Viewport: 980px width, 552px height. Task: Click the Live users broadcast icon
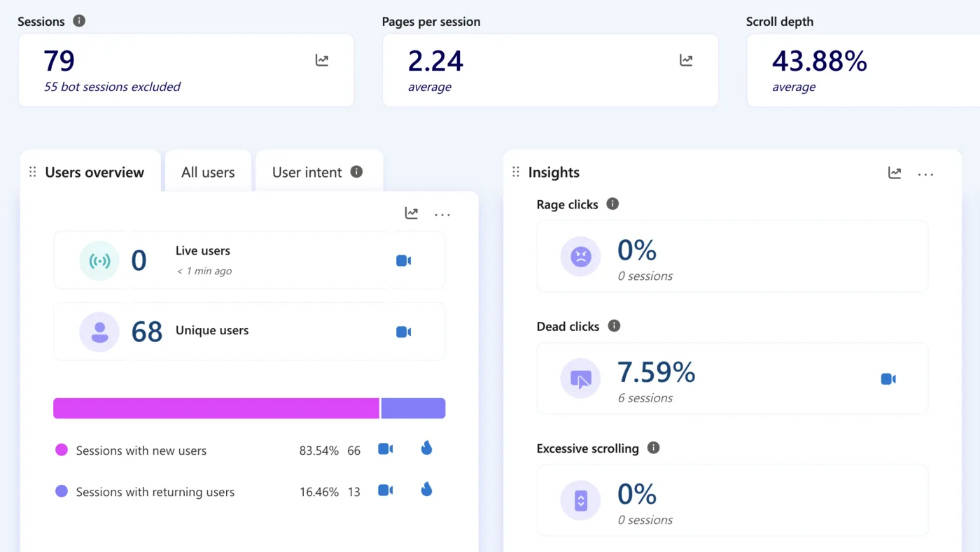[99, 261]
